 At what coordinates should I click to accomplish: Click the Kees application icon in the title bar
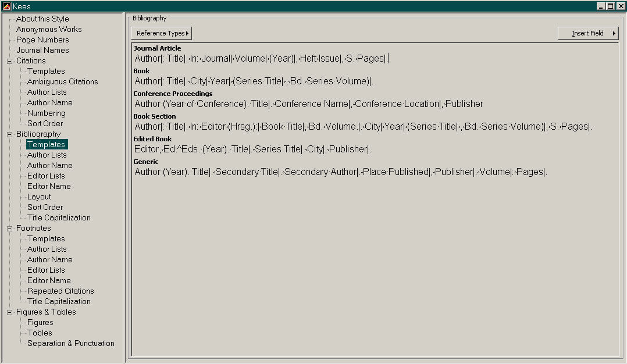click(x=5, y=6)
